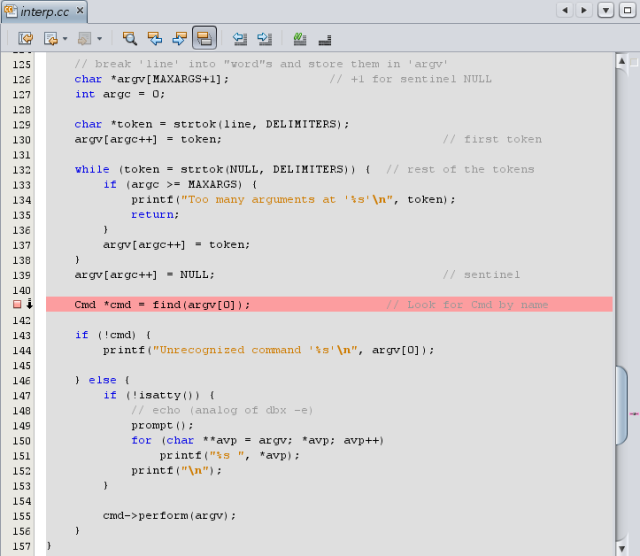This screenshot has height=556, width=640.
Task: Click the current program counter arrow
Action: click(x=29, y=304)
